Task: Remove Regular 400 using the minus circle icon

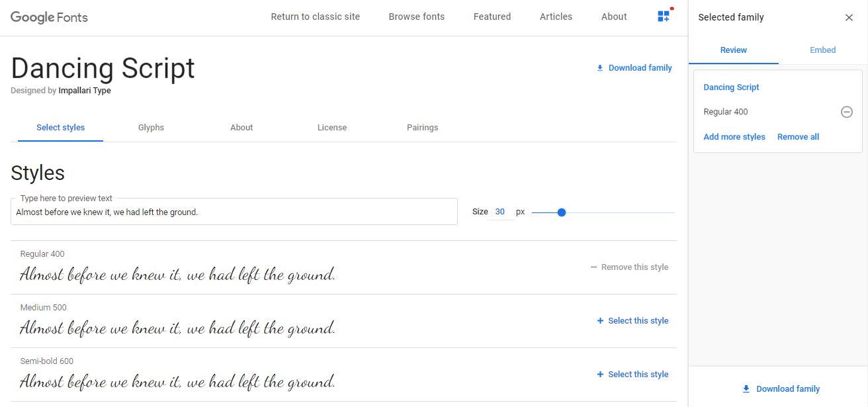Action: (x=847, y=112)
